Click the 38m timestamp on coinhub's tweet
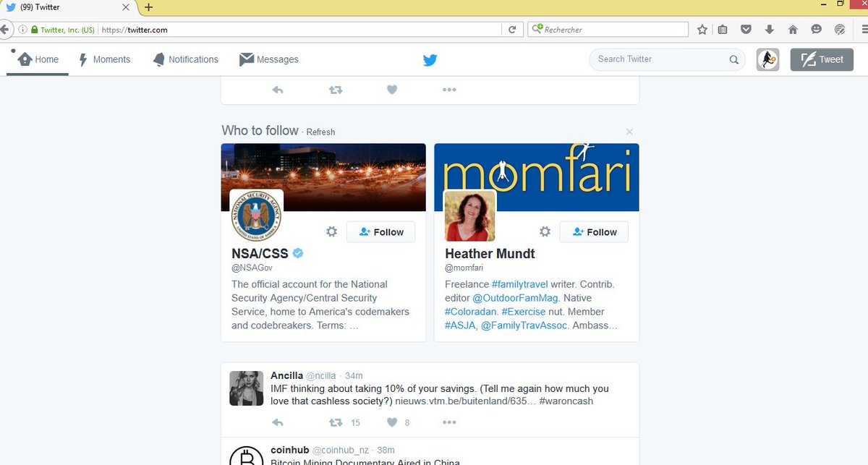 386,450
